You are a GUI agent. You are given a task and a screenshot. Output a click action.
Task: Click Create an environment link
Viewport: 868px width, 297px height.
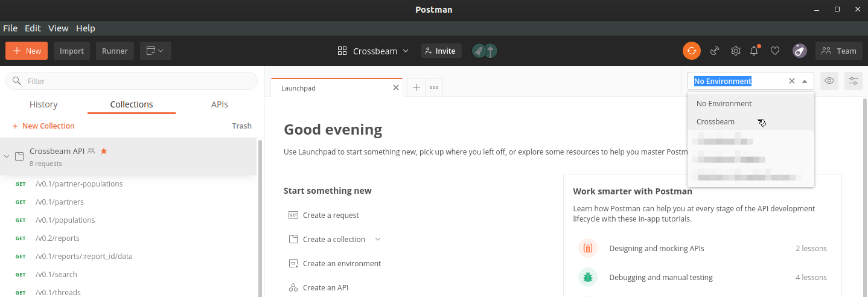tap(342, 263)
